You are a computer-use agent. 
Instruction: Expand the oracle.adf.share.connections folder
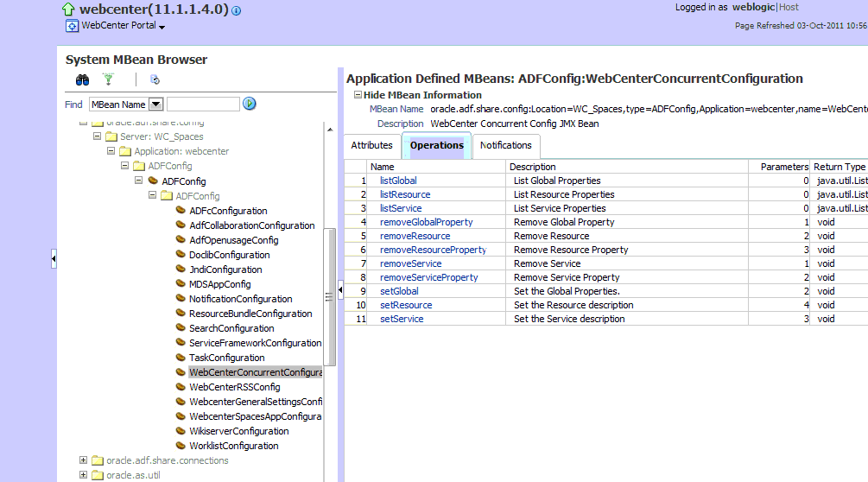pyautogui.click(x=83, y=460)
